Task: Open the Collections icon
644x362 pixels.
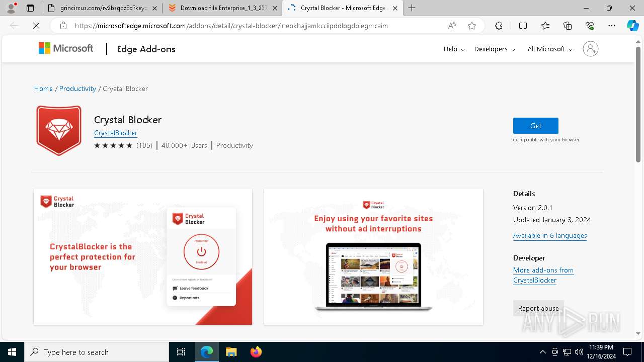Action: point(568,26)
